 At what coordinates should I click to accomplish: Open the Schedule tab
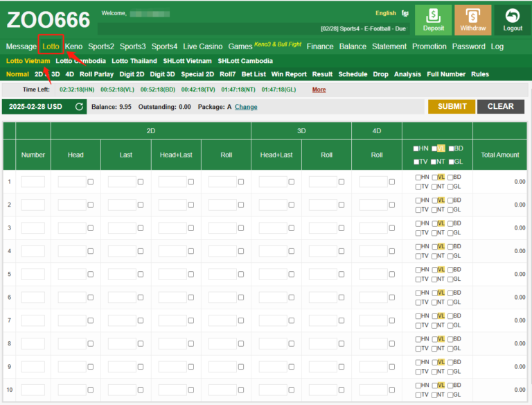coord(353,74)
